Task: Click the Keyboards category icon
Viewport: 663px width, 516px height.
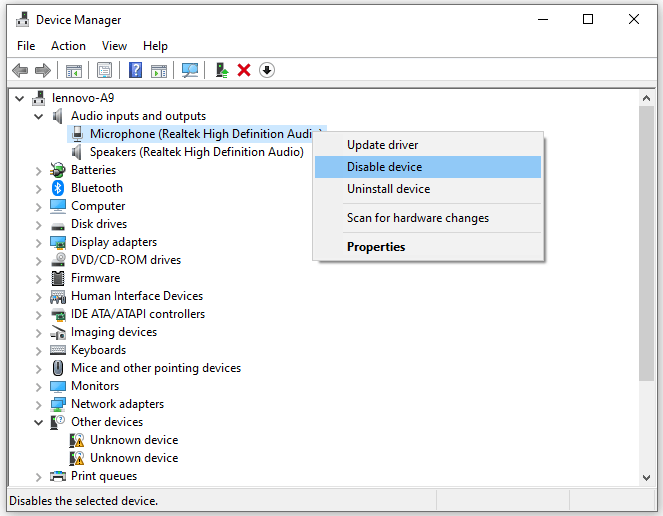Action: 58,350
